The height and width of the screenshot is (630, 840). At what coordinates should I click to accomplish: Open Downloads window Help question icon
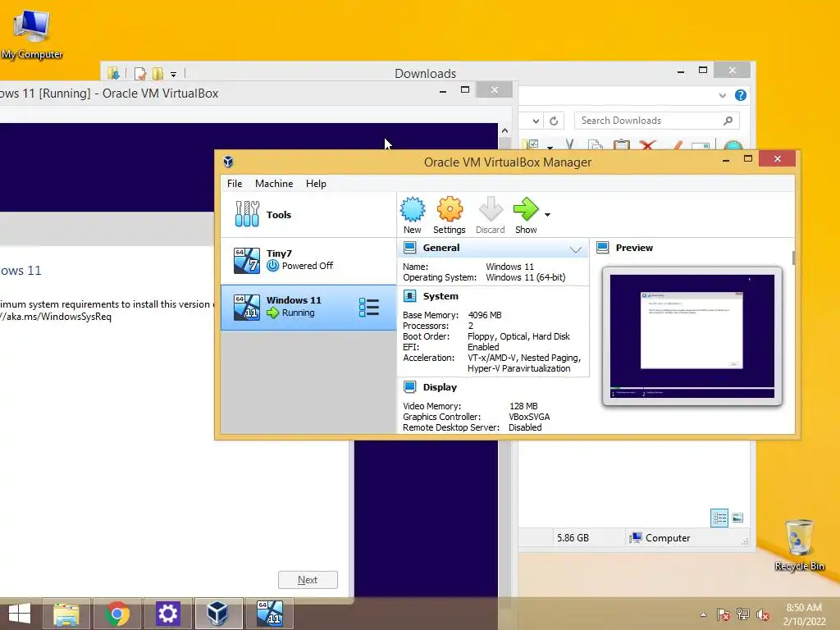[741, 95]
